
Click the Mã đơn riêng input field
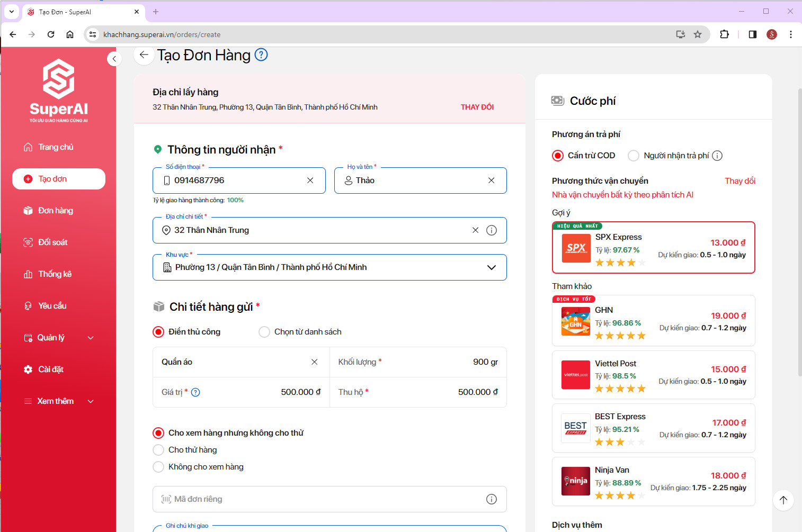329,499
